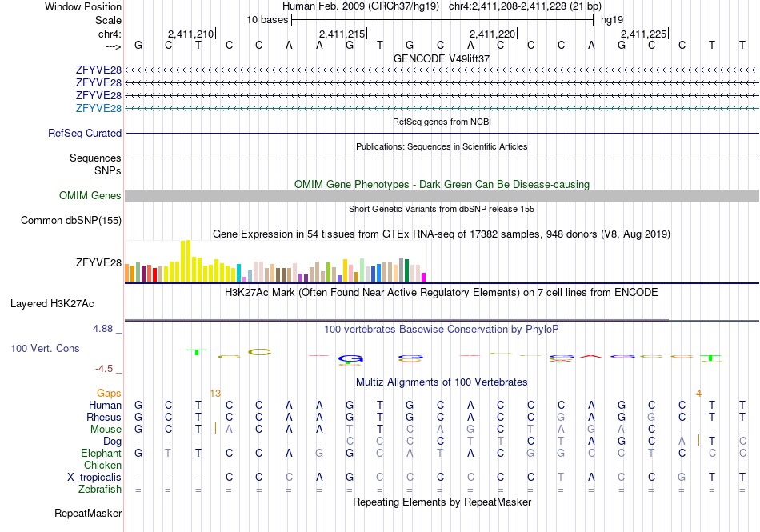Image resolution: width=760 pixels, height=532 pixels.
Task: Open the RefSeq Curated track label
Action: 84,134
